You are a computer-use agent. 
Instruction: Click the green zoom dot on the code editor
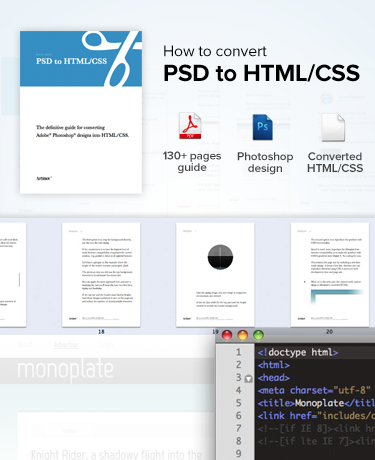coord(258,335)
